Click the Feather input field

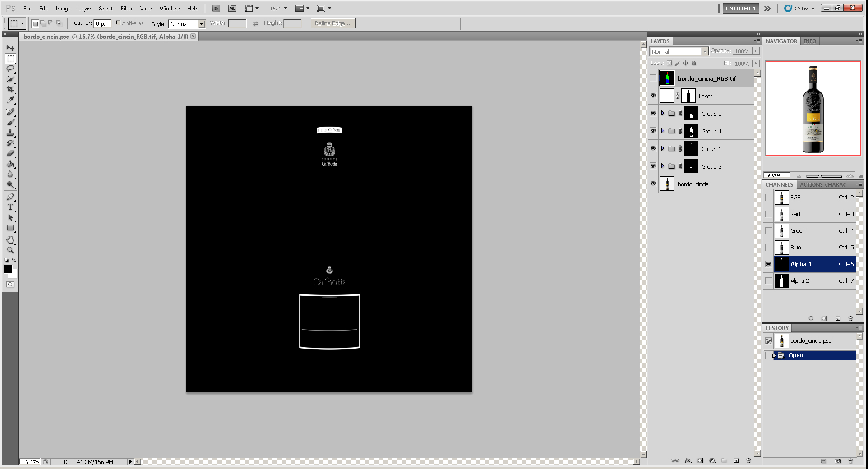(102, 23)
